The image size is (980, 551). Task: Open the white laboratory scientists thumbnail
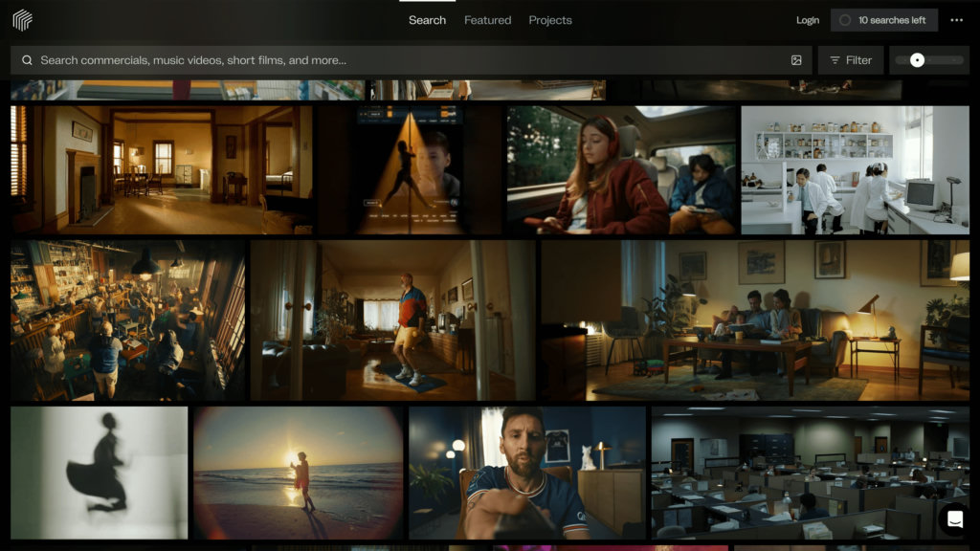coord(855,170)
